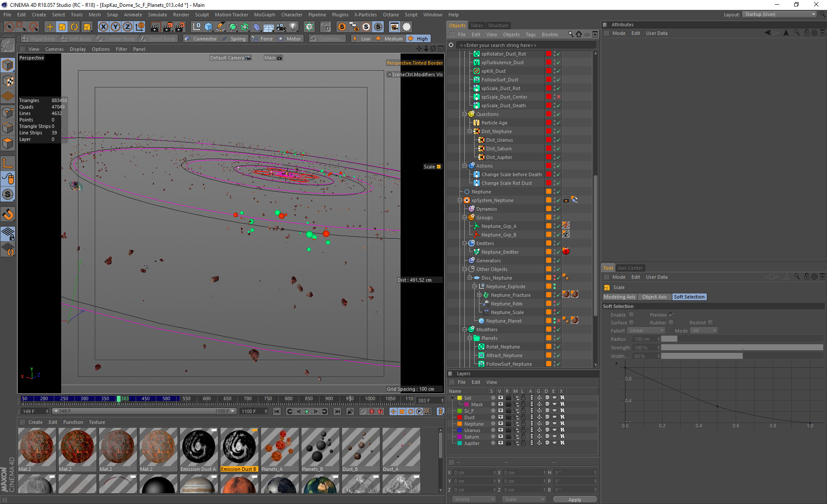Select the Object Axis tab
The height and width of the screenshot is (504, 827).
[654, 297]
